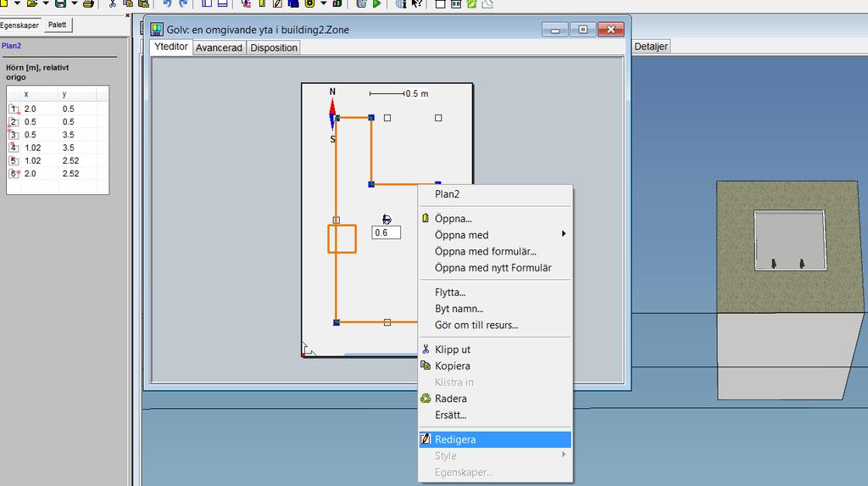Click the 0.6 value input field
868x486 pixels.
[x=387, y=232]
